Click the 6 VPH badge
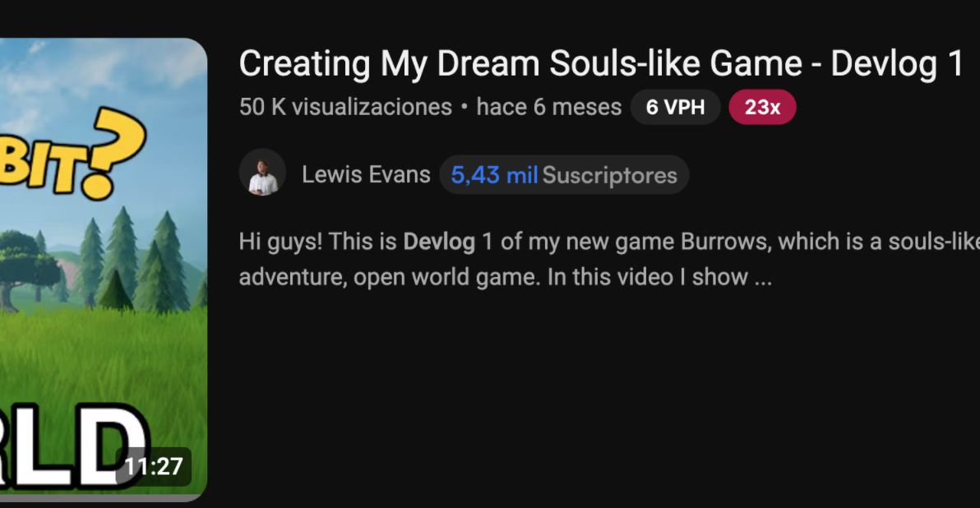Screen dimensions: 980x508 [x=675, y=107]
